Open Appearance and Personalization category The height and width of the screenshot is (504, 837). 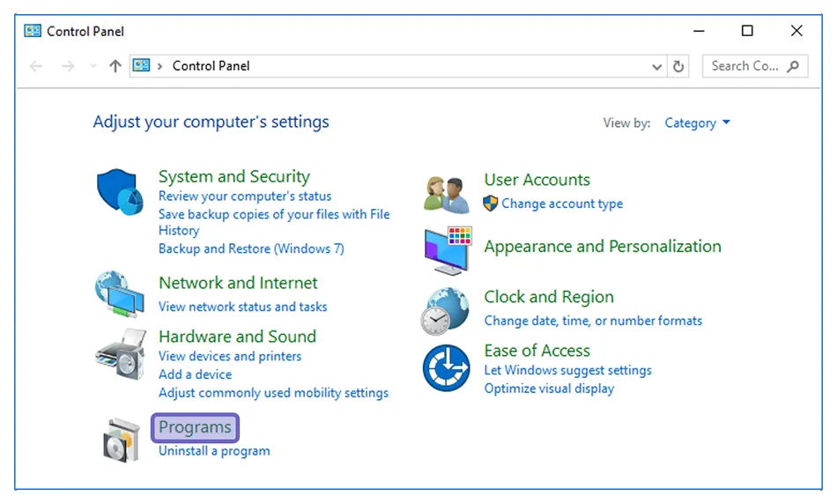[603, 246]
